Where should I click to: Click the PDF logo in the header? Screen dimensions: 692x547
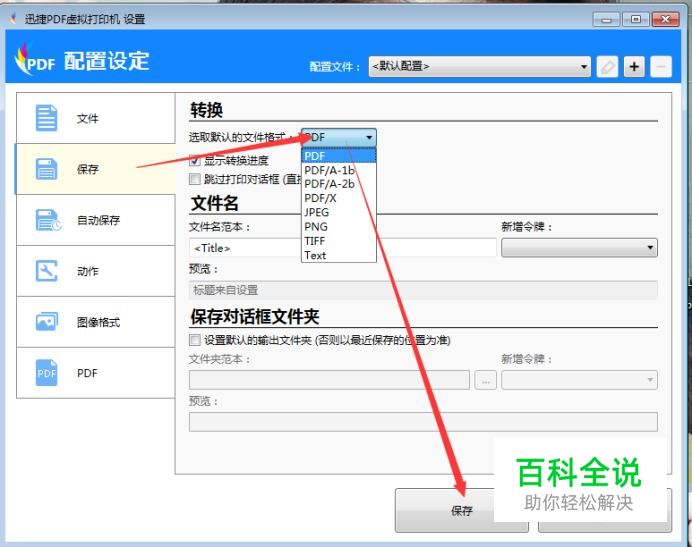click(34, 60)
